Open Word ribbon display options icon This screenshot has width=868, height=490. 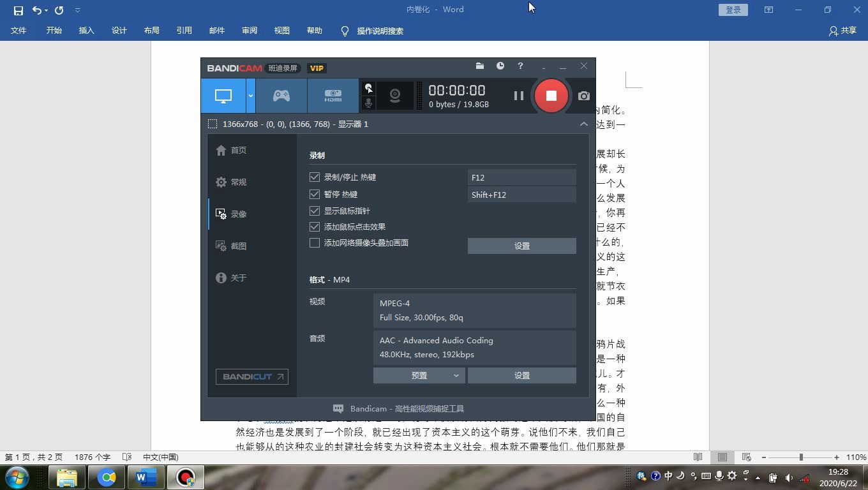pyautogui.click(x=768, y=10)
